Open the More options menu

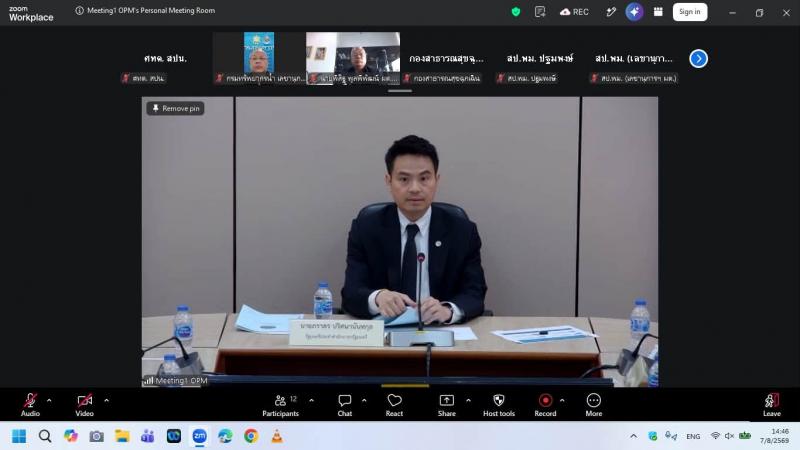594,405
